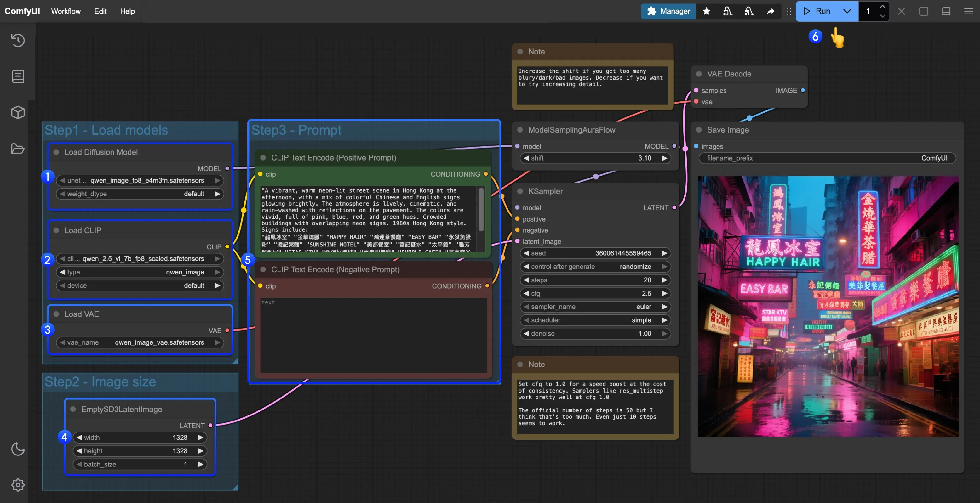Click the filename_prefix input field
Viewport: 980px width, 503px height.
(x=827, y=158)
